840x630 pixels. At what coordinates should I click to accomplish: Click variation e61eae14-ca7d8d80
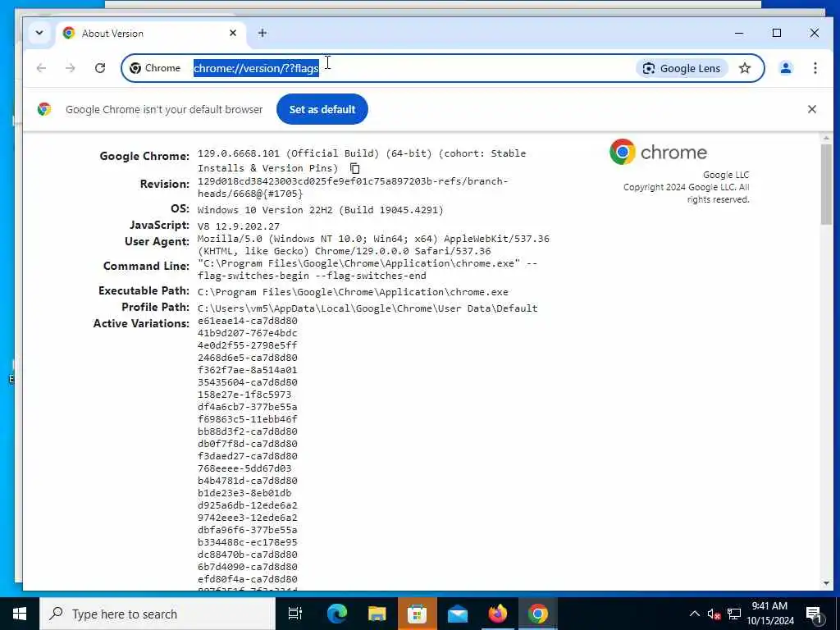[248, 321]
